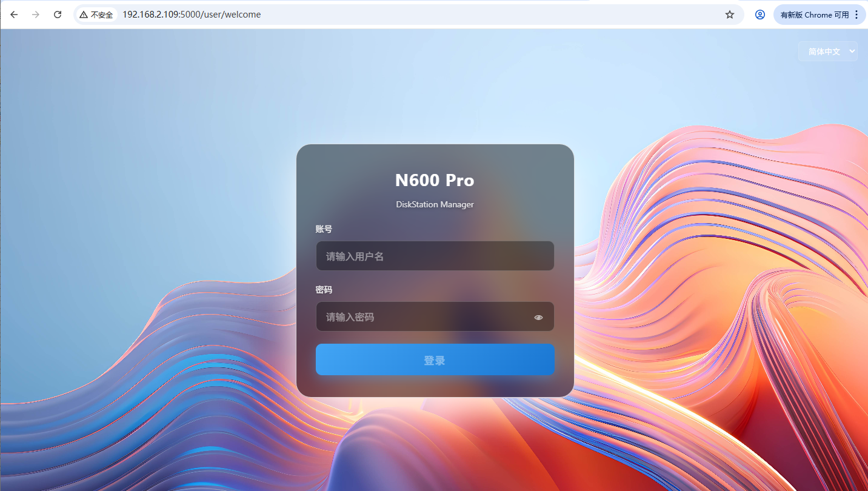Image resolution: width=868 pixels, height=491 pixels.
Task: Click the 密码 password label
Action: pos(324,290)
